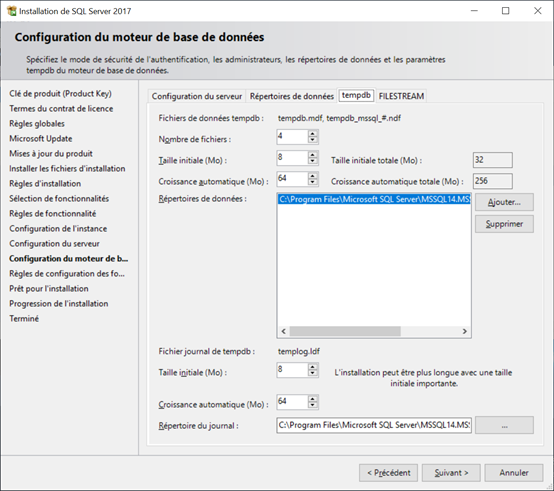Viewport: 554px width, 491px height.
Task: Browse for journal directory with ellipsis button
Action: [x=504, y=425]
